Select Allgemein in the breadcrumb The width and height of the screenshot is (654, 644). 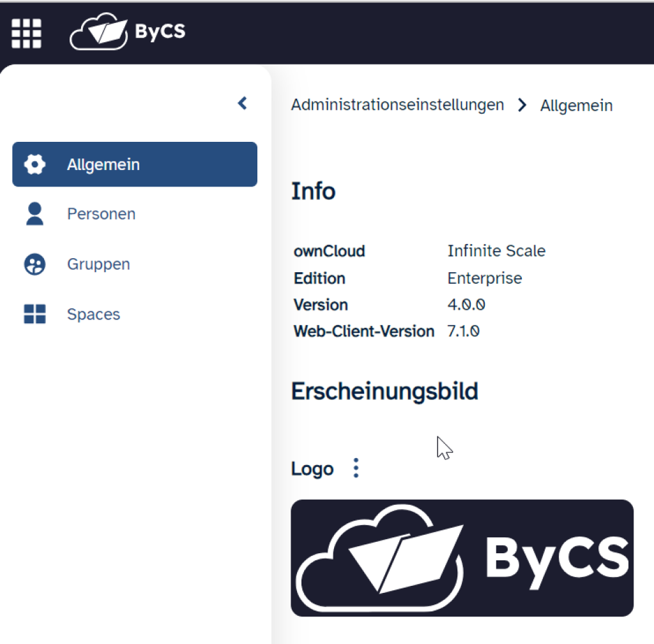(x=576, y=105)
